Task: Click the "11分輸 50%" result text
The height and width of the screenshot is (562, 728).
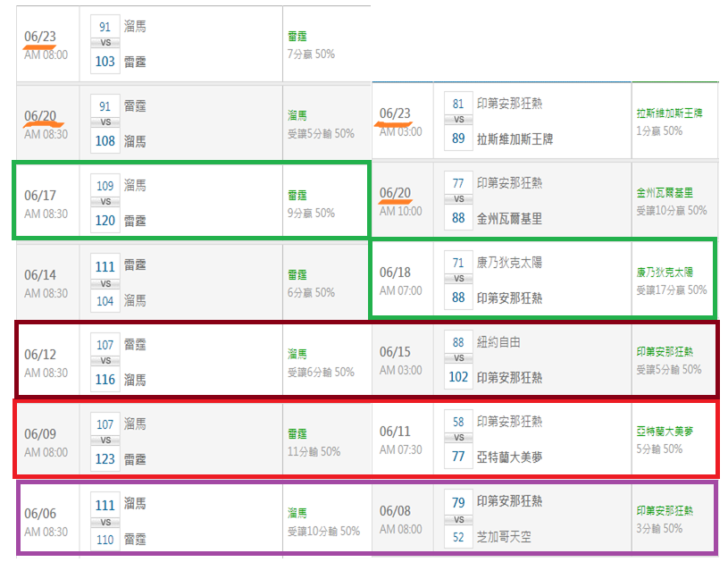Action: click(314, 451)
